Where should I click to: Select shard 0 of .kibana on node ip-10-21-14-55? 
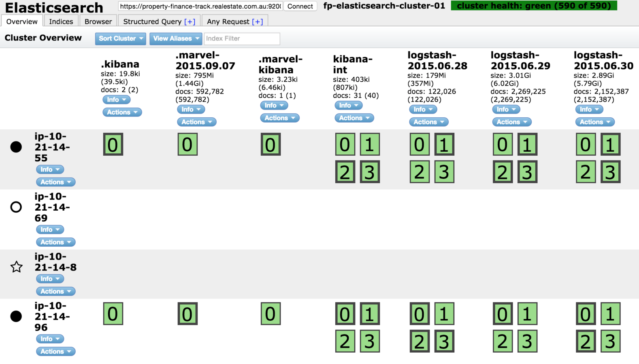(113, 144)
